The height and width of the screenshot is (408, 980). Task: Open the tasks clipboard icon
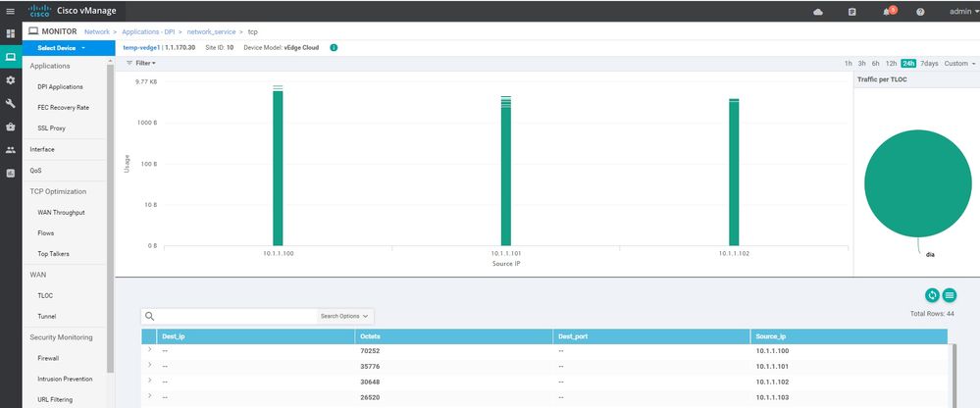tap(851, 11)
